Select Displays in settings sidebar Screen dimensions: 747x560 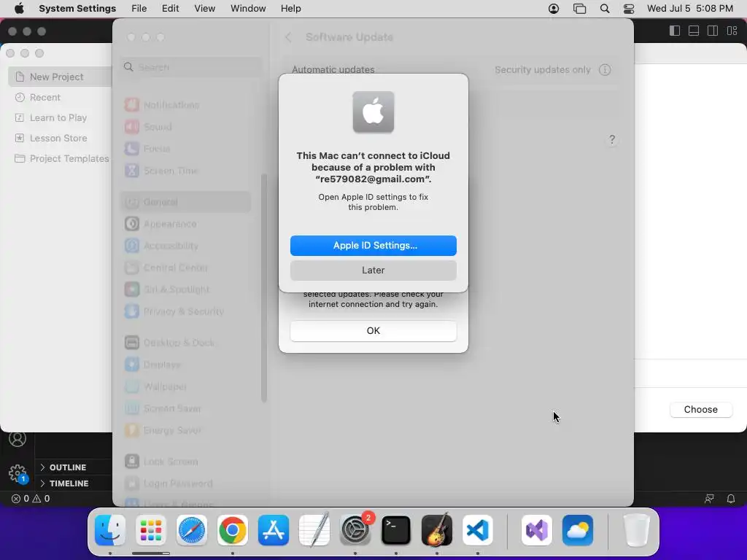[185, 365]
